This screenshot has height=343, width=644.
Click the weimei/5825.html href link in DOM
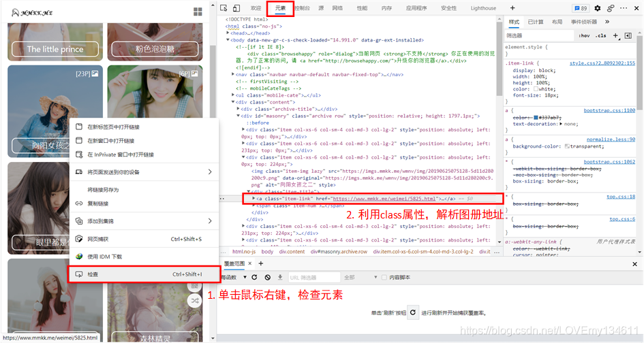(x=384, y=199)
